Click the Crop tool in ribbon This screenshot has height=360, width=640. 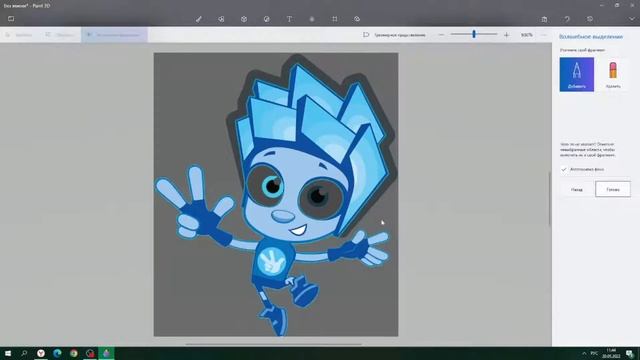click(60, 35)
